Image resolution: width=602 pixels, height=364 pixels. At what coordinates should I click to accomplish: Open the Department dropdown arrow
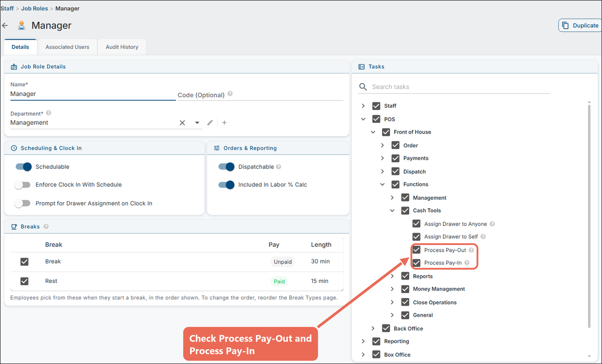pos(197,123)
